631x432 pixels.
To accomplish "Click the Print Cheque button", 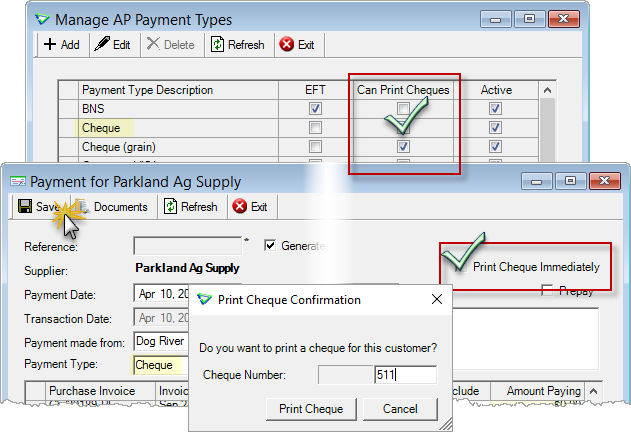I will 311,409.
